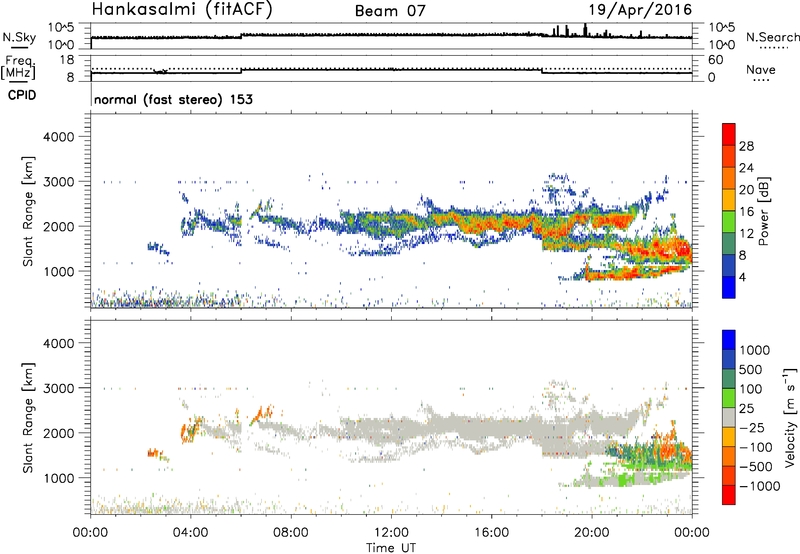The height and width of the screenshot is (554, 800).
Task: Click the '4' value on power colorbar
Action: (x=742, y=277)
